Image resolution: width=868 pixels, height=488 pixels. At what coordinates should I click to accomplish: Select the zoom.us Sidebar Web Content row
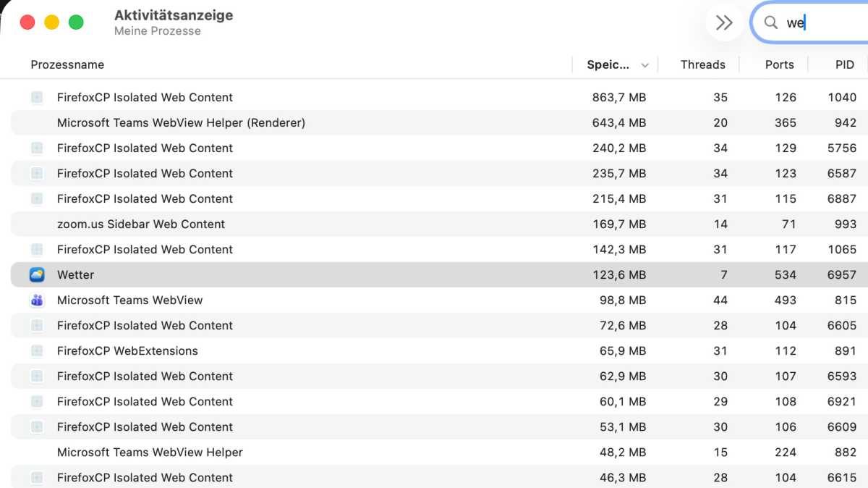coord(439,224)
